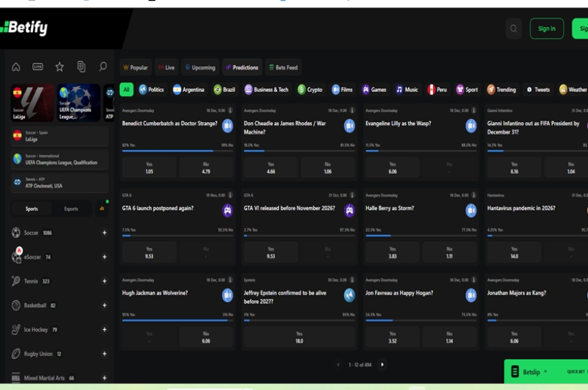
Task: Filter predictions by Argentina
Action: click(189, 90)
